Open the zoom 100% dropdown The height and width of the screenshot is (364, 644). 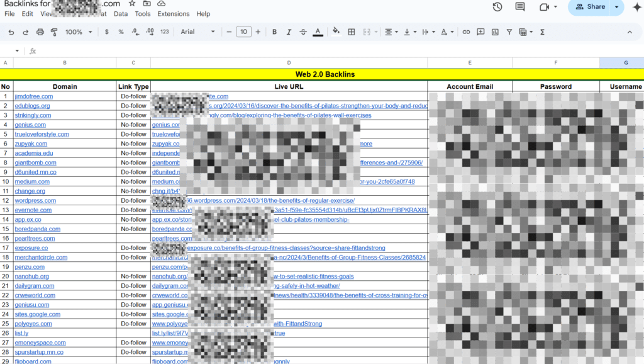click(x=79, y=32)
